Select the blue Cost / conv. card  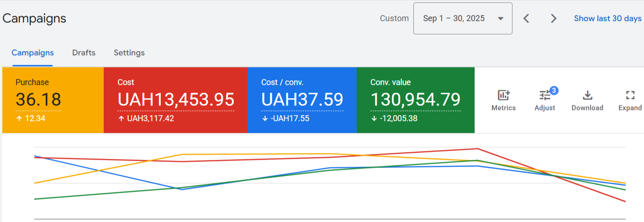(x=302, y=100)
